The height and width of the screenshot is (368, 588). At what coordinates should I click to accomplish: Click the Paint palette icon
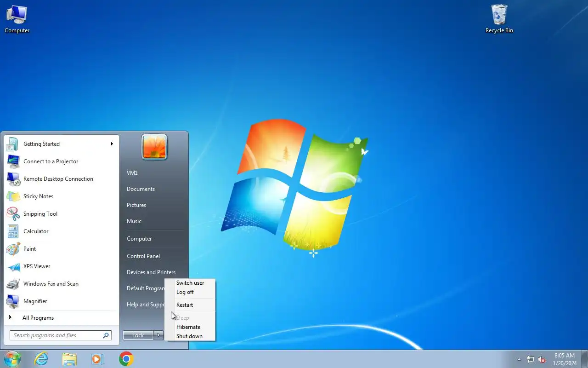13,249
